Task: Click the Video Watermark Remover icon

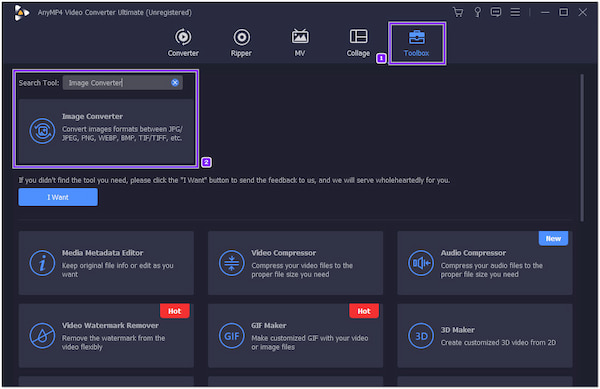Action: (x=42, y=336)
